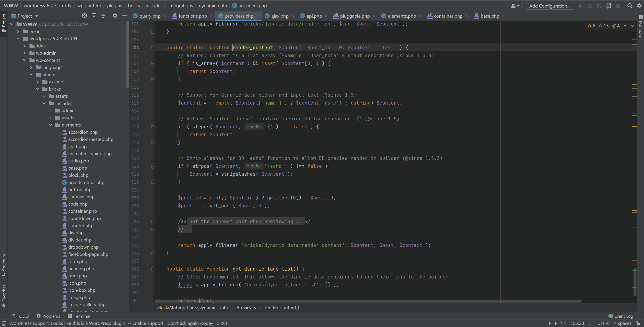Click the Run configuration play icon
Image resolution: width=644 pixels, height=327 pixels.
pos(581,6)
